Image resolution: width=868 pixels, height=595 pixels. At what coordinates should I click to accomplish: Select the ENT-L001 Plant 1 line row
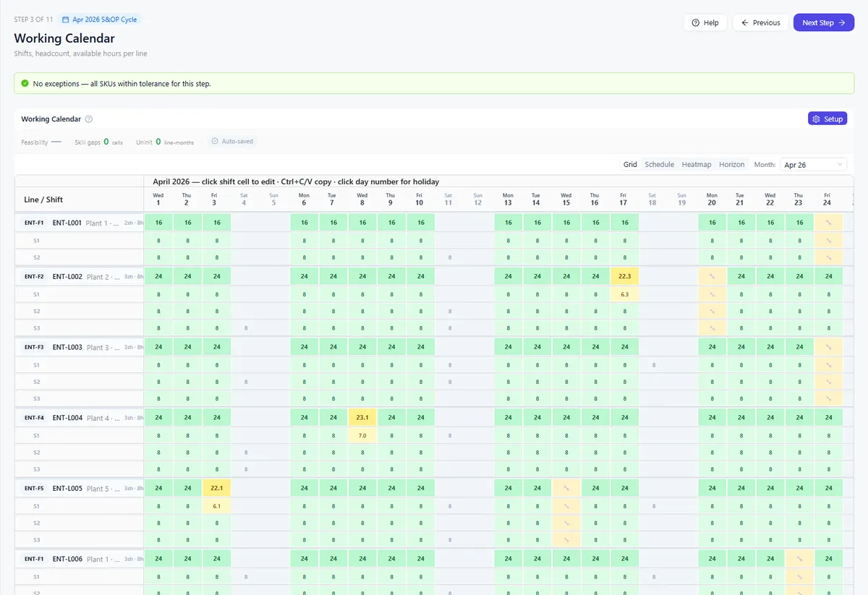click(80, 223)
